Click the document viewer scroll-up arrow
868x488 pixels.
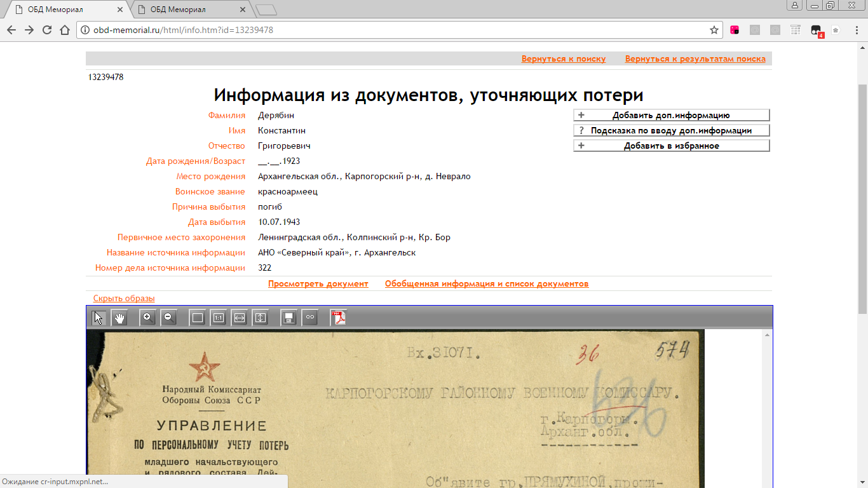(767, 335)
